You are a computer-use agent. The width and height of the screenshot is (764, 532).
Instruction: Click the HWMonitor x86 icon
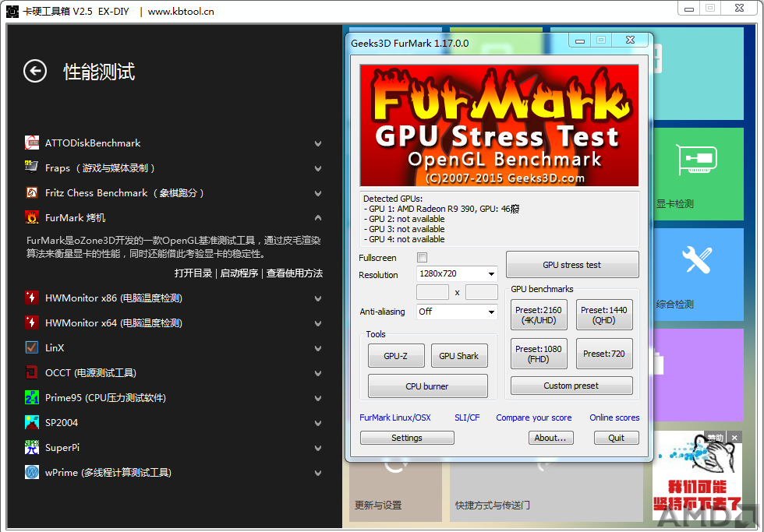[32, 298]
